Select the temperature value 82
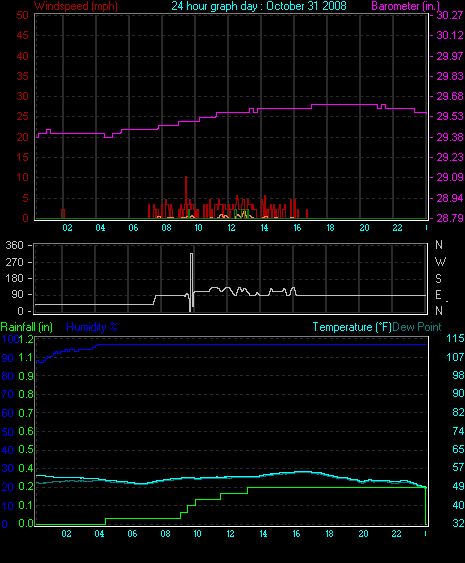The width and height of the screenshot is (465, 563). pyautogui.click(x=458, y=413)
